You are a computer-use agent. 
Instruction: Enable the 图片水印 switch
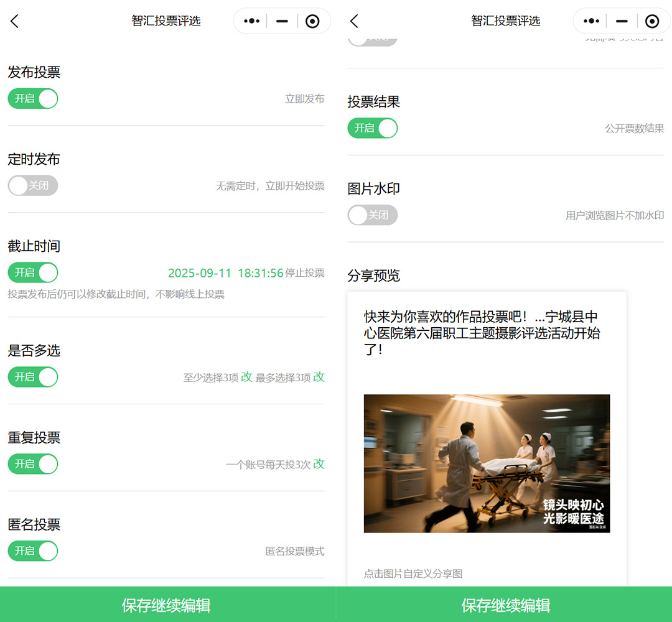tap(372, 216)
